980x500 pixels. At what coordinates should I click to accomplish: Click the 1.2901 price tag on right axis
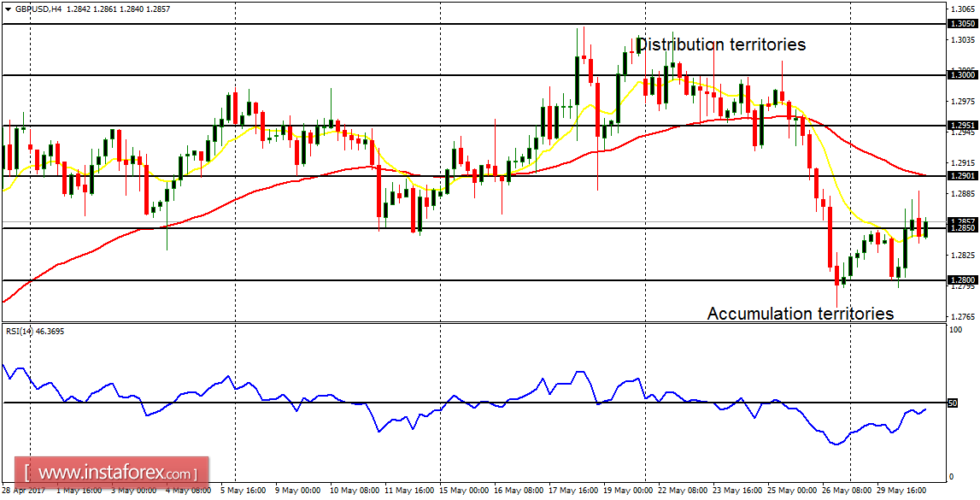point(965,175)
